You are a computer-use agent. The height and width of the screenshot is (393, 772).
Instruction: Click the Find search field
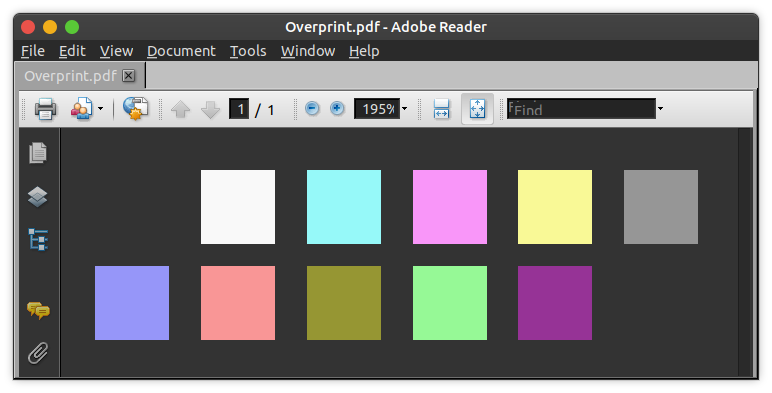click(x=581, y=109)
